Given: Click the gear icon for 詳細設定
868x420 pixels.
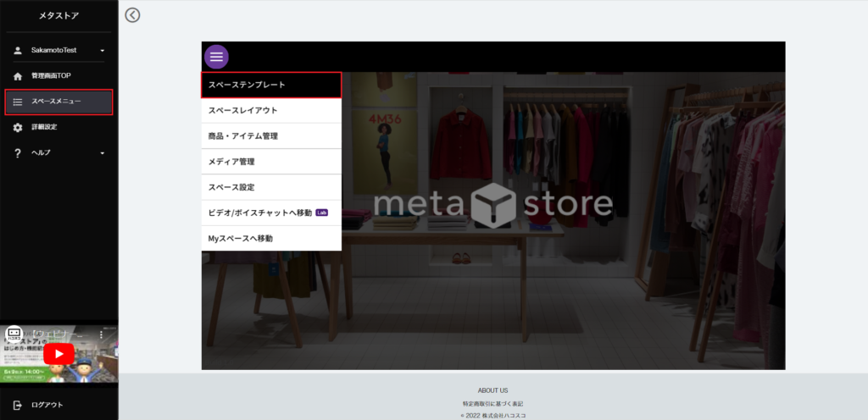Looking at the screenshot, I should (x=18, y=127).
